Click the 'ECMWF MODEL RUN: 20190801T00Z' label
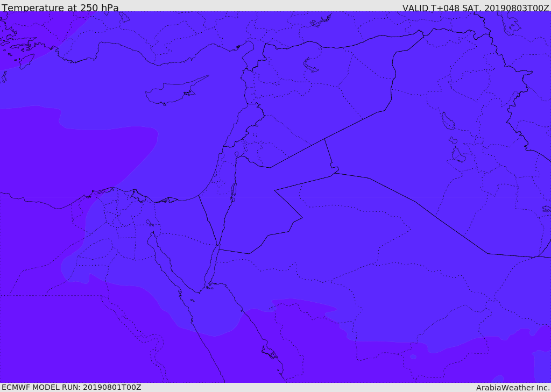 [72, 387]
